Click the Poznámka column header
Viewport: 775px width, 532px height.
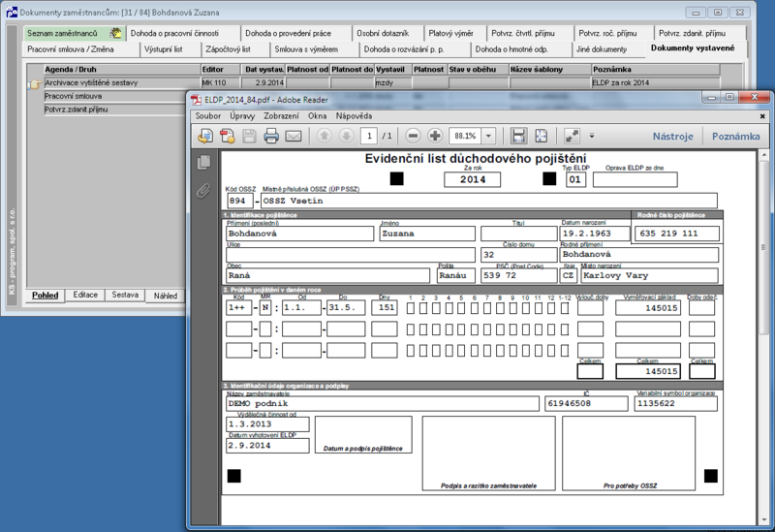click(x=656, y=69)
